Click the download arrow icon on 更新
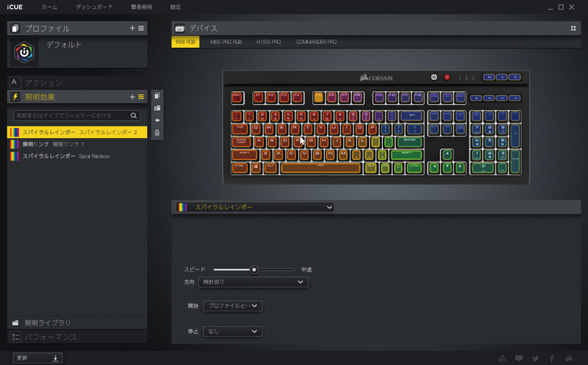588x365 pixels. [55, 358]
